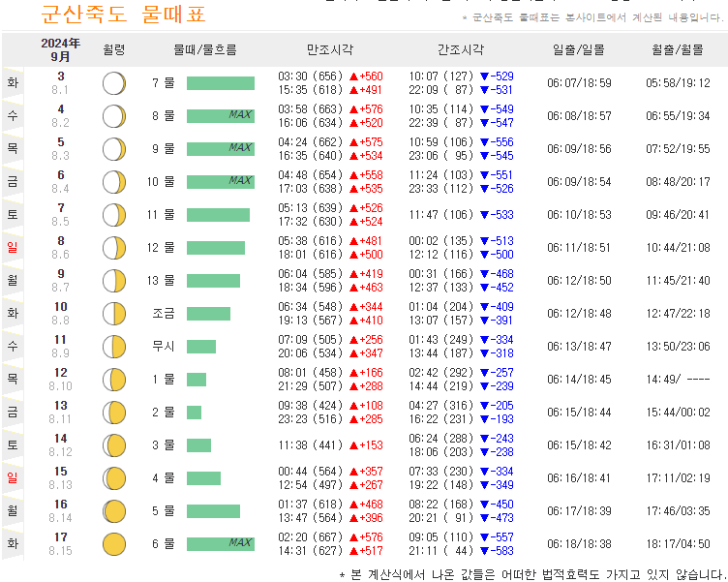Click high tide time 11:38 (441)
The width and height of the screenshot is (728, 582).
pyautogui.click(x=310, y=445)
